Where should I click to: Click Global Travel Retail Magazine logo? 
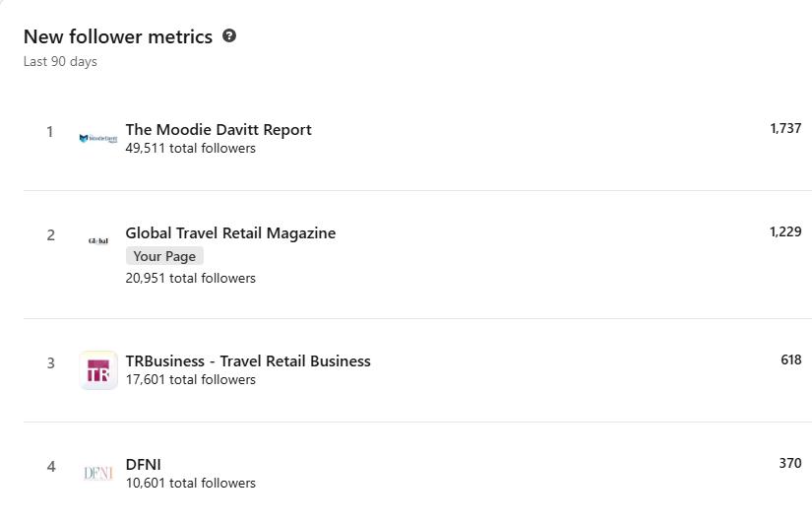[97, 240]
